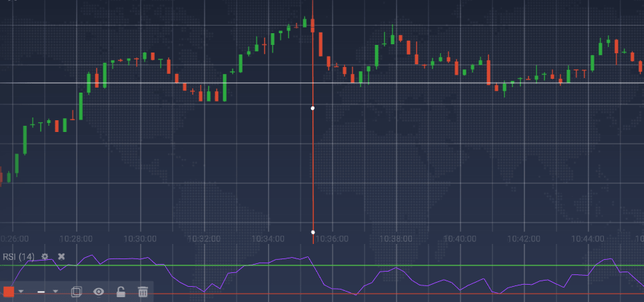Click the 10:40:00 time axis label
This screenshot has height=302, width=644.
tap(460, 238)
